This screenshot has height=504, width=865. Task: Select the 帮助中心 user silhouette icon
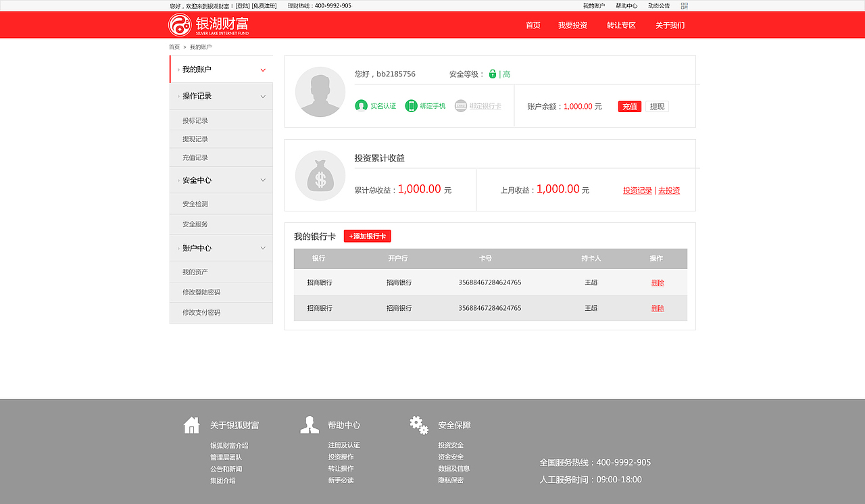tap(310, 424)
